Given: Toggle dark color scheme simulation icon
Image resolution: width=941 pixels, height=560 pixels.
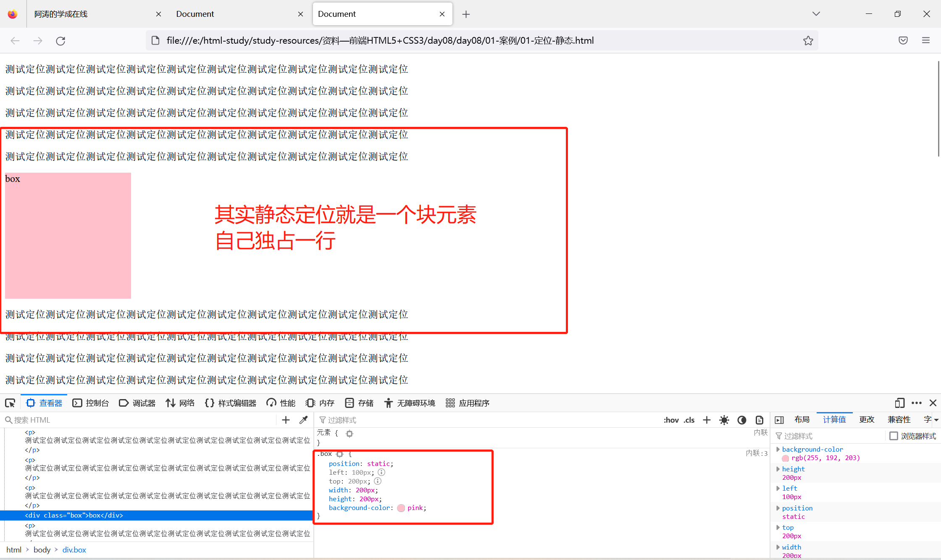Looking at the screenshot, I should coord(742,420).
